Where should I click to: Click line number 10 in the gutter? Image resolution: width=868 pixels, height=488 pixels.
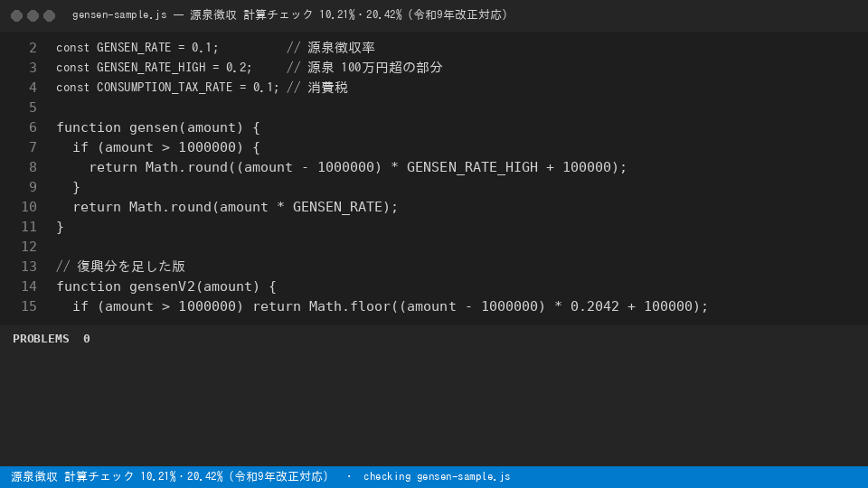(x=29, y=208)
